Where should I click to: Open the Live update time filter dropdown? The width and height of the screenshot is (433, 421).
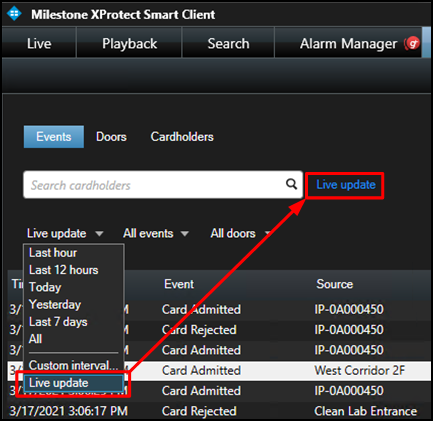tap(65, 233)
